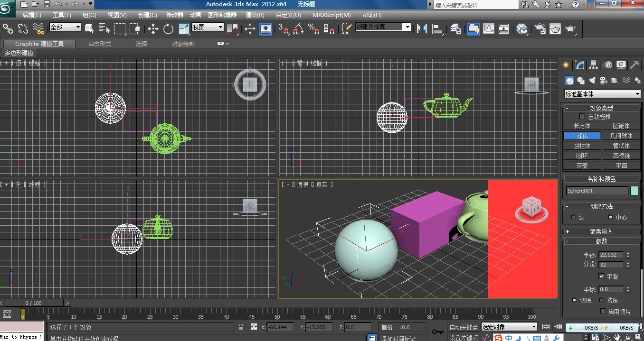Switch to the 自由形式 ribbon tab

100,44
